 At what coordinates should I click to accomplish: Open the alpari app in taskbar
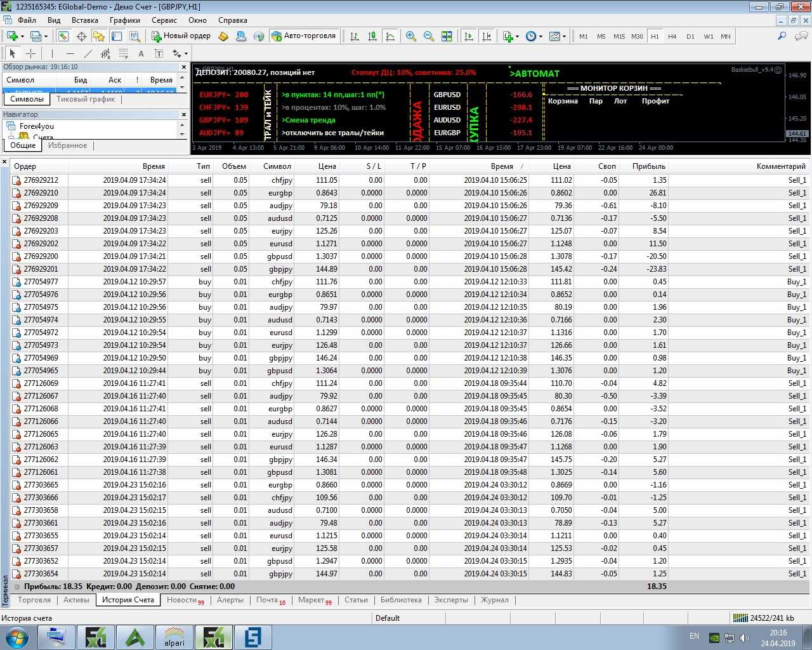[174, 637]
